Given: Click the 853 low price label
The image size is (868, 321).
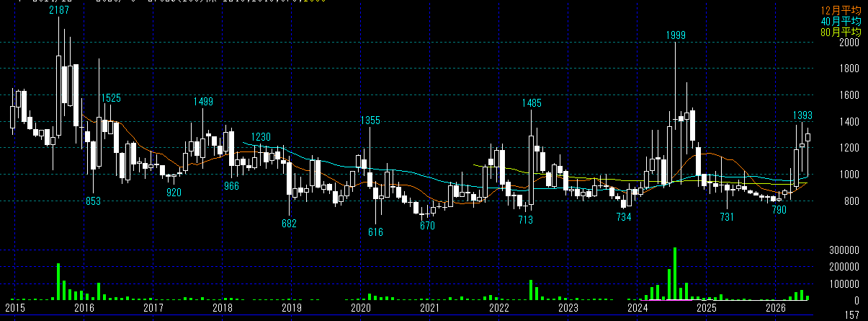Looking at the screenshot, I should 93,201.
